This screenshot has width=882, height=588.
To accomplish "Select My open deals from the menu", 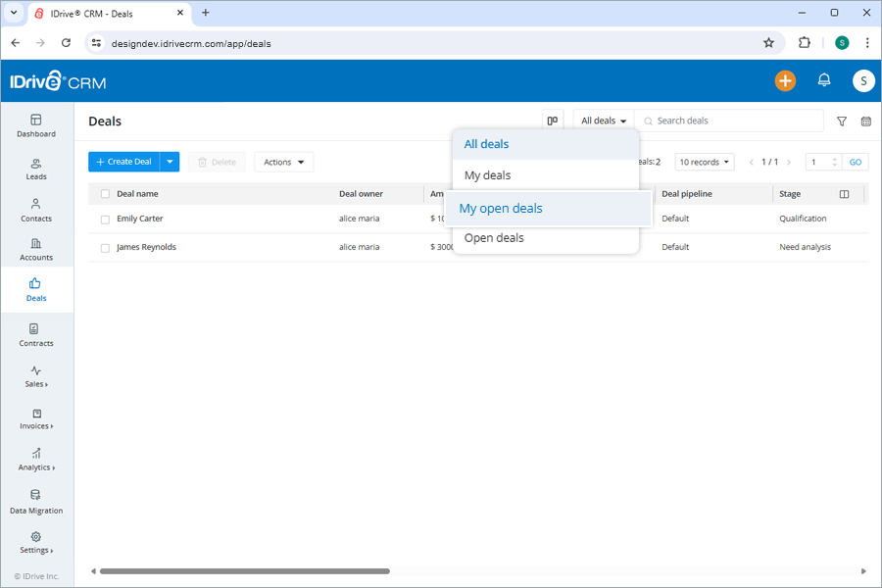I will pos(501,208).
